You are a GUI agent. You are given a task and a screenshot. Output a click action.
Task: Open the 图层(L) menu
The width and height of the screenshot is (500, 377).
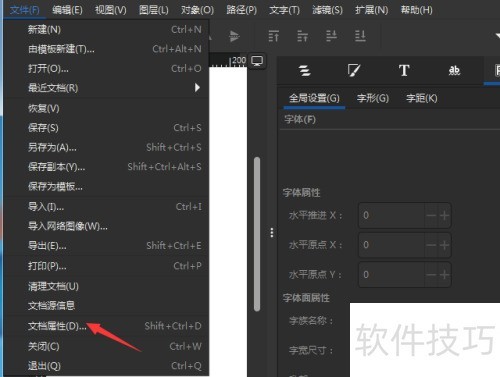154,10
